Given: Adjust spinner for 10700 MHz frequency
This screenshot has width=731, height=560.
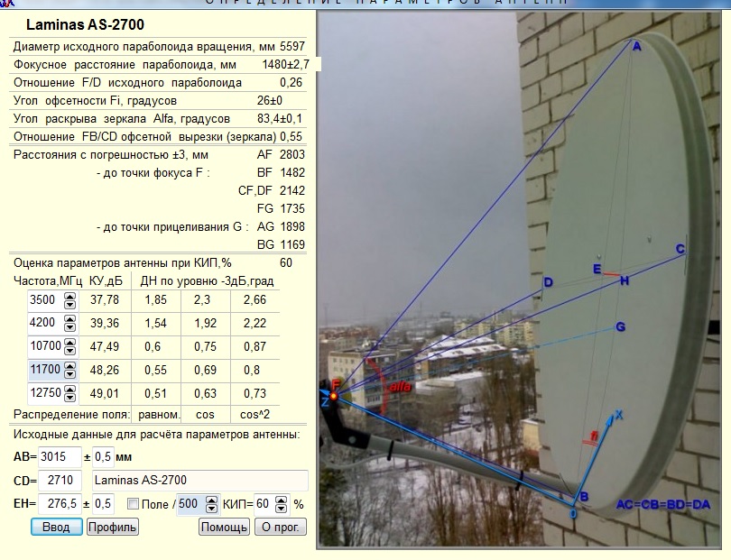Looking at the screenshot, I should tap(69, 346).
